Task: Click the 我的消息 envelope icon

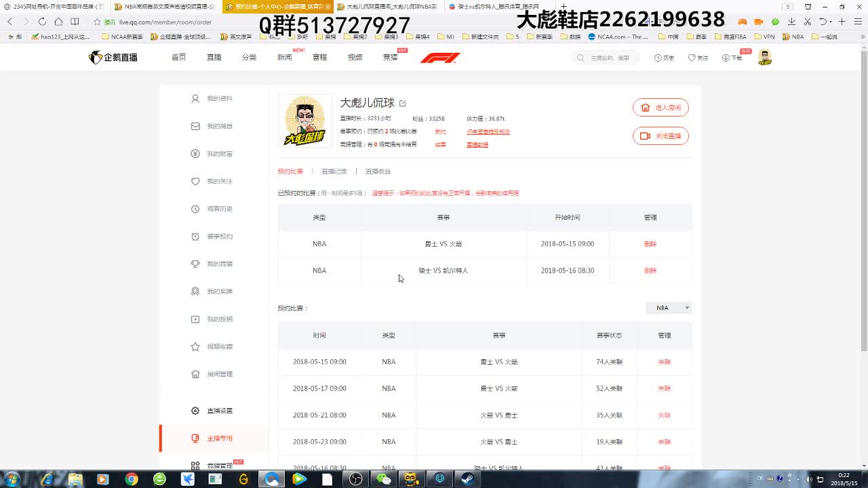Action: [195, 126]
